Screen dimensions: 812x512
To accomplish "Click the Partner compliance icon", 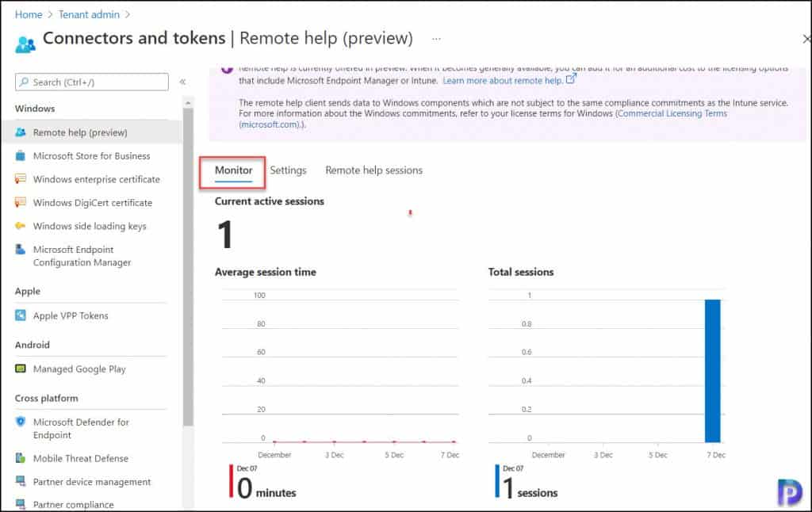I will click(20, 504).
